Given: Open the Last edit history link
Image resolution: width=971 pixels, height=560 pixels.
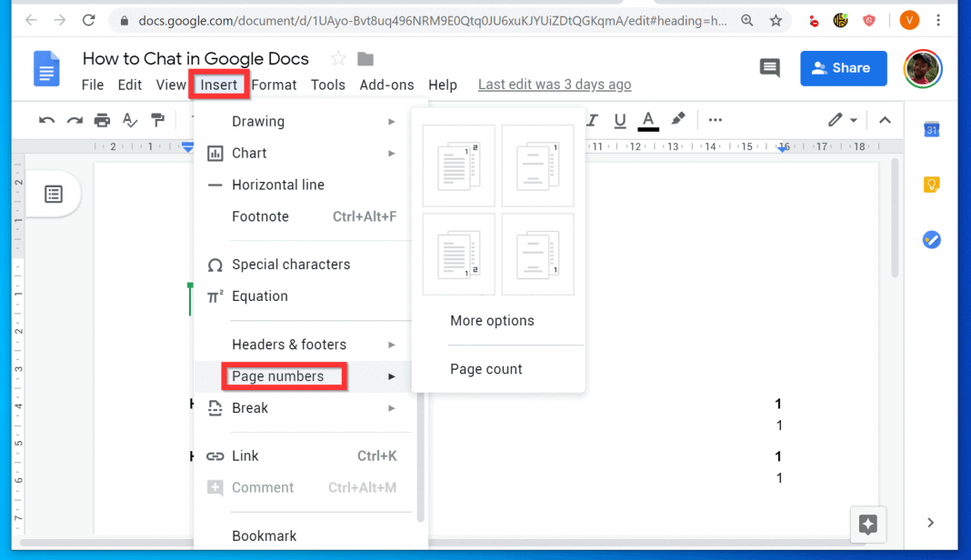Looking at the screenshot, I should tap(555, 85).
